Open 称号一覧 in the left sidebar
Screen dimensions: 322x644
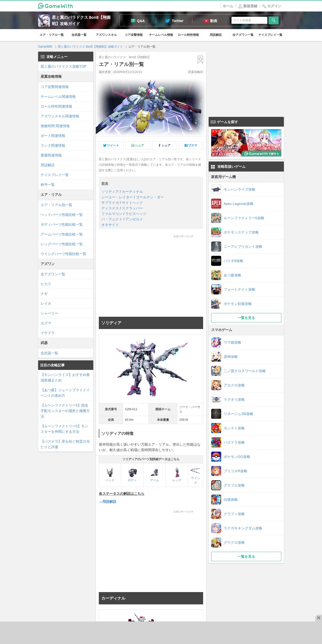(66, 185)
